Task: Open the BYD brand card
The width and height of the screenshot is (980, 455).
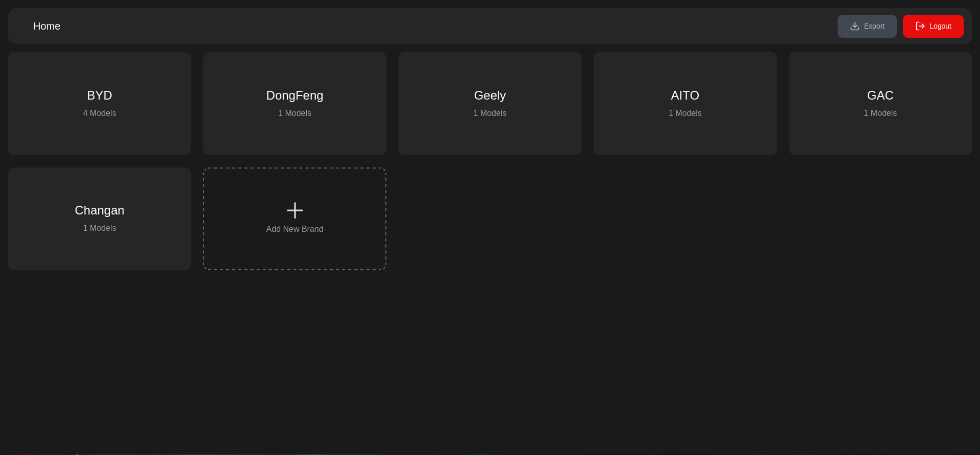Action: 100,104
